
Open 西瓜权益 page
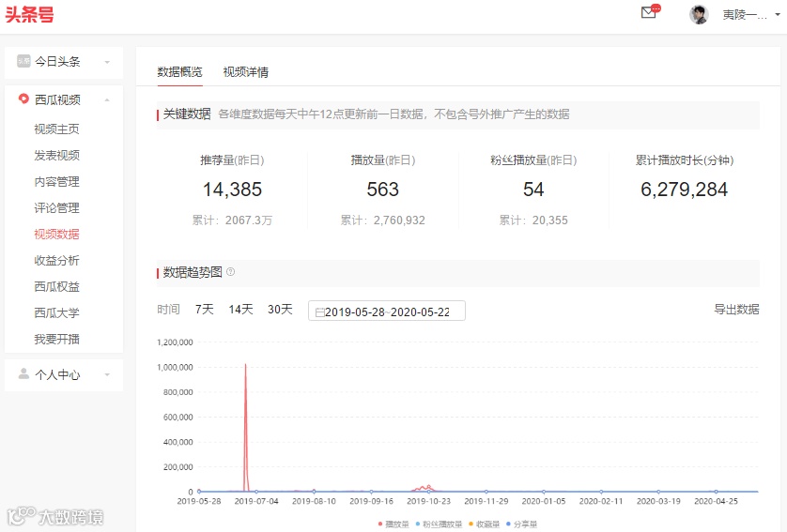pos(56,286)
